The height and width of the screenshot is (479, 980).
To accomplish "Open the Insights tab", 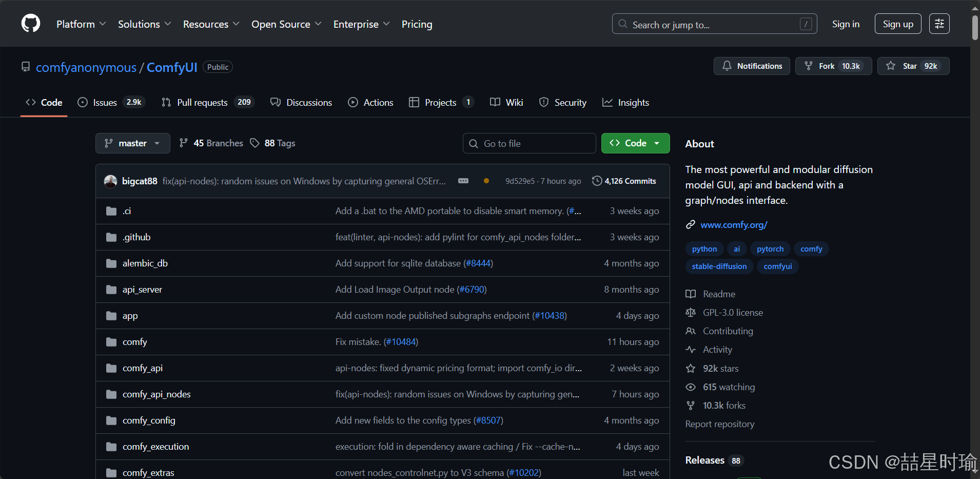I will (625, 102).
